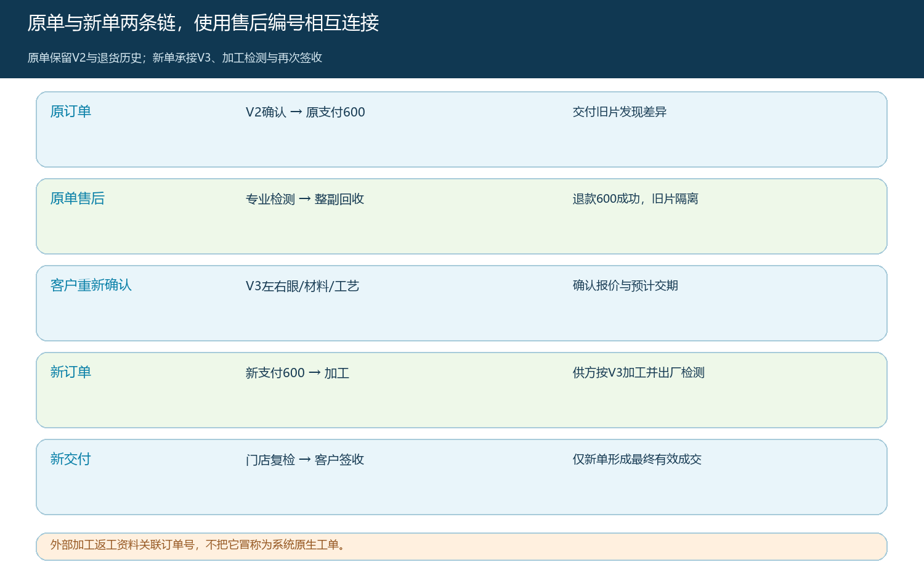Select the subtitle beginning 原单保留V2与退货历史
924x567 pixels.
pos(175,58)
